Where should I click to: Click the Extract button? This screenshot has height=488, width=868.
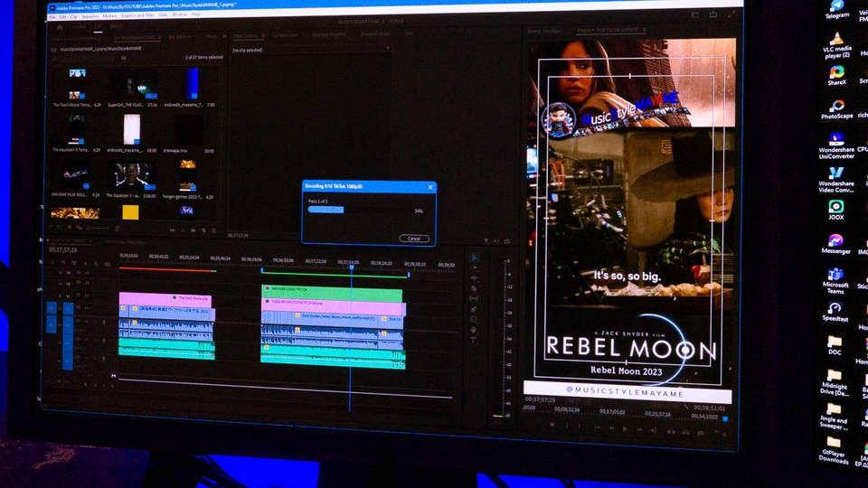[x=686, y=432]
